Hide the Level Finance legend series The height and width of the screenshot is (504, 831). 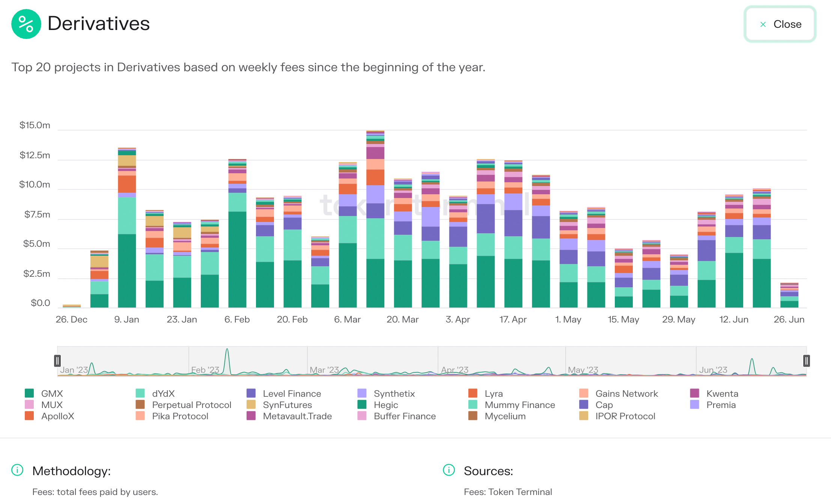(292, 393)
